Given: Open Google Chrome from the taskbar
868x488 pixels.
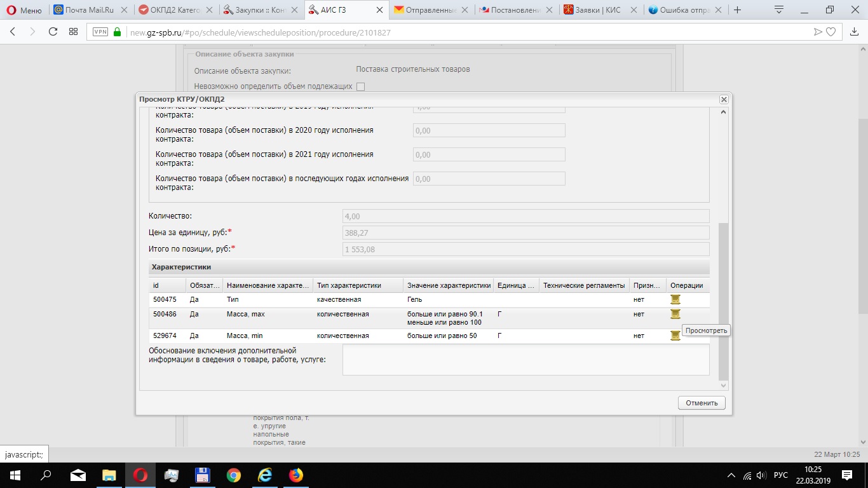Looking at the screenshot, I should click(x=234, y=475).
